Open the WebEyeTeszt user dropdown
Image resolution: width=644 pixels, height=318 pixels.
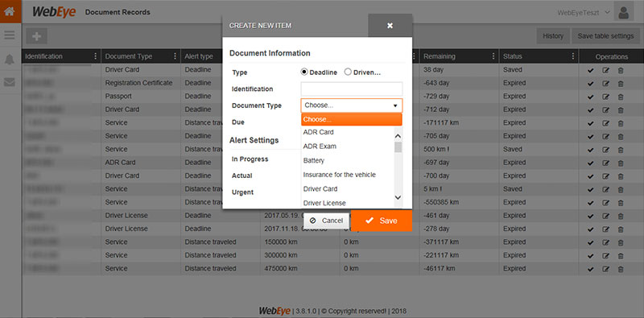click(583, 12)
